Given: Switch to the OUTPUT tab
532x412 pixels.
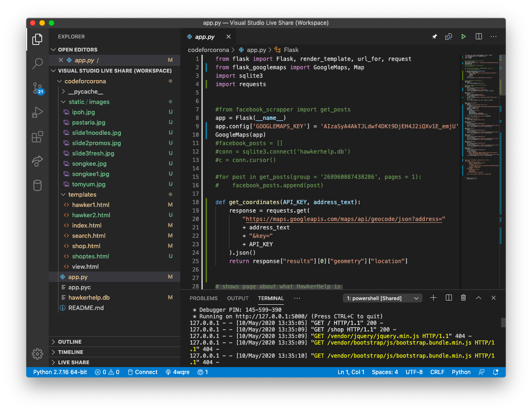Looking at the screenshot, I should (x=237, y=298).
